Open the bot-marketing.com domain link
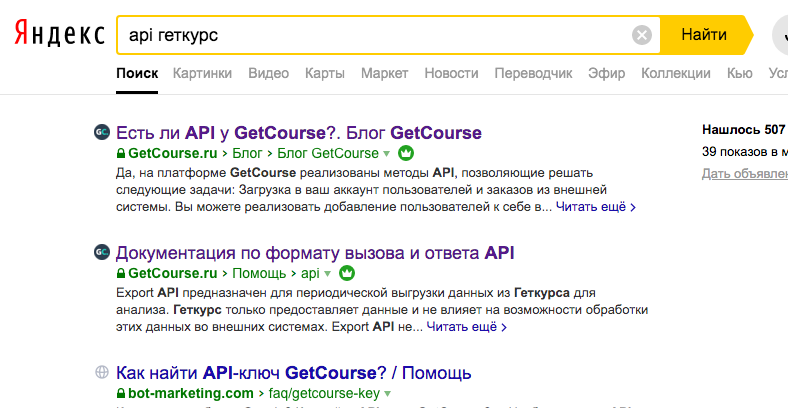This screenshot has height=408, width=788. tap(191, 393)
